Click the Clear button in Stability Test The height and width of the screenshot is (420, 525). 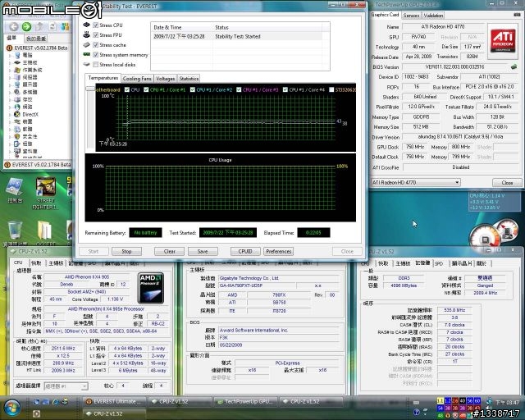pyautogui.click(x=170, y=251)
